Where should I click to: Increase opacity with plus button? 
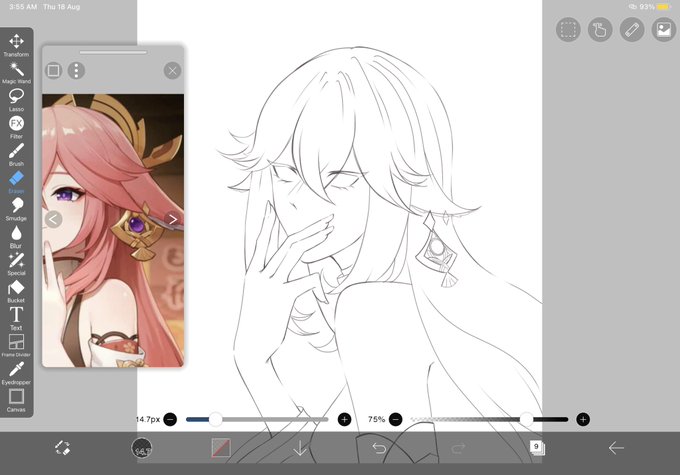(583, 419)
